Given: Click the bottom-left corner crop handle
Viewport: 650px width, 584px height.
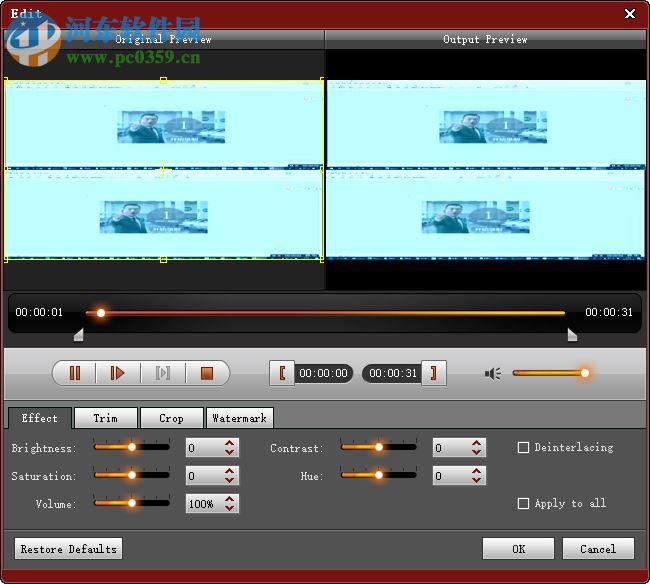Looking at the screenshot, I should click(6, 259).
